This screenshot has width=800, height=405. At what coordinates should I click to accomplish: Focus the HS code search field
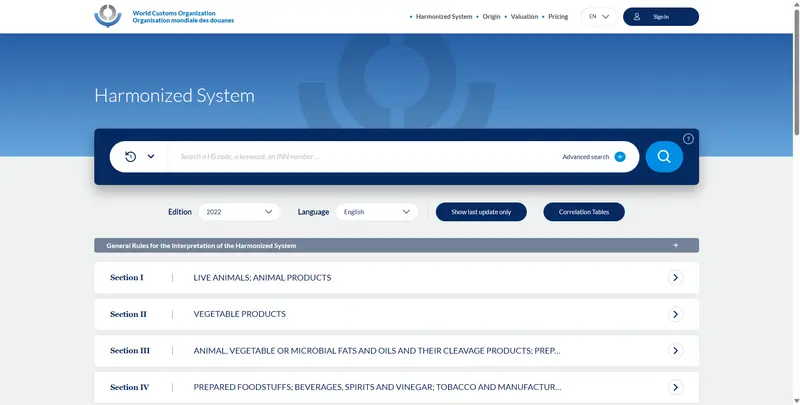pos(365,157)
